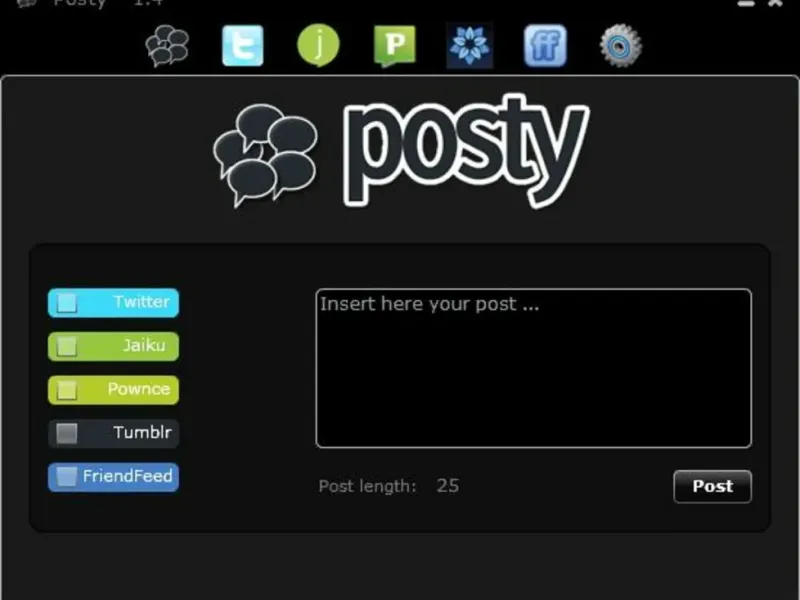Enable the Twitter checkbox
This screenshot has height=600, width=800.
point(67,303)
